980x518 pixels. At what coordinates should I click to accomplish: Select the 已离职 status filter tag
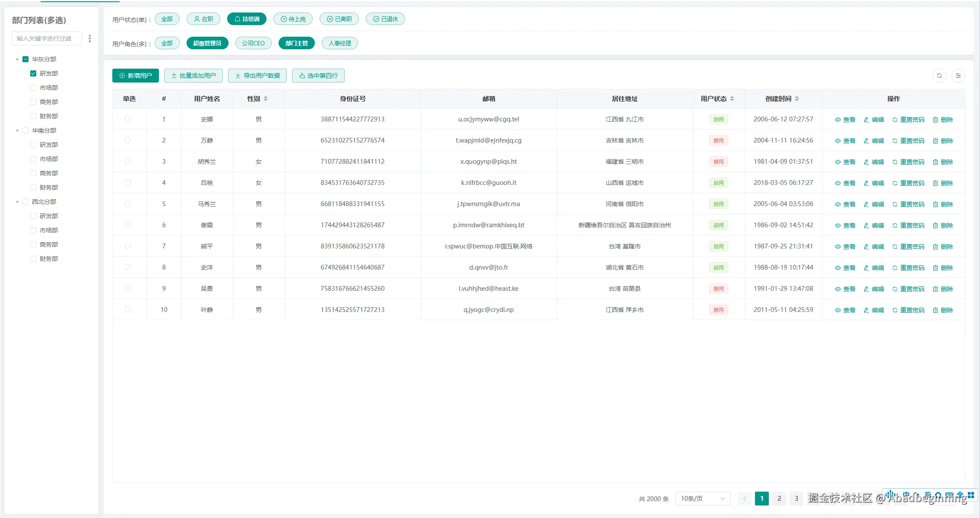point(339,19)
